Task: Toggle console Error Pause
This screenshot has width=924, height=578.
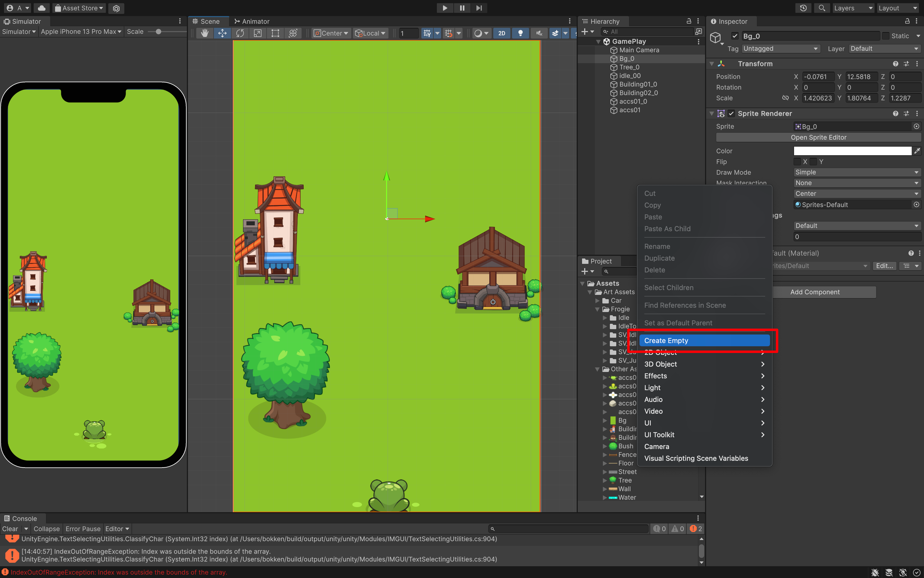Action: point(83,529)
